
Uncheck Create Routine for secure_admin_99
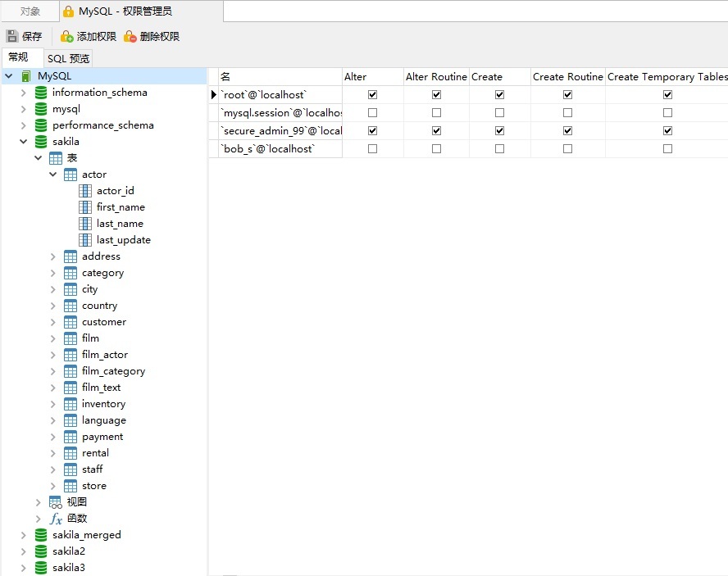567,131
